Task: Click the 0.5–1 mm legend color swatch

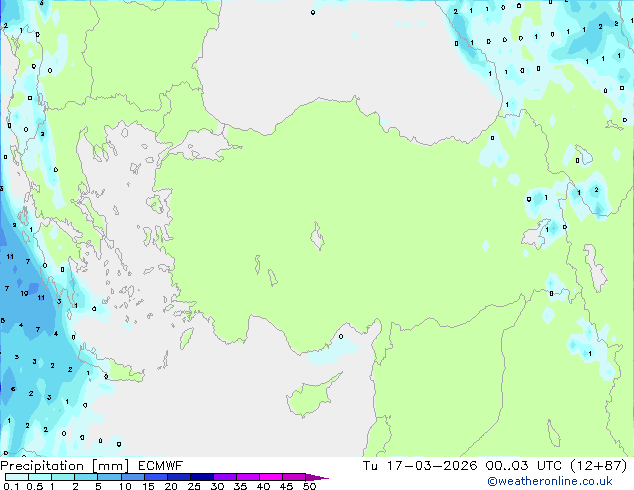Action: click(40, 477)
